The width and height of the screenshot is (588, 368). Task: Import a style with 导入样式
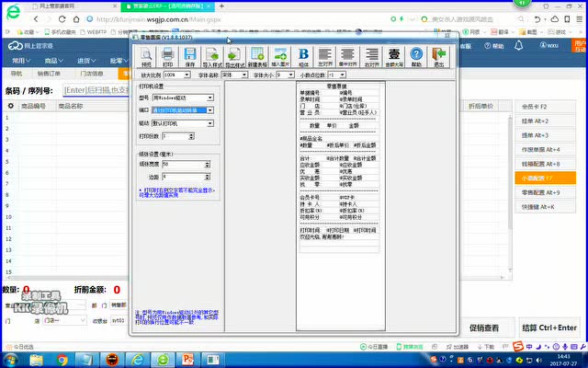(x=212, y=57)
